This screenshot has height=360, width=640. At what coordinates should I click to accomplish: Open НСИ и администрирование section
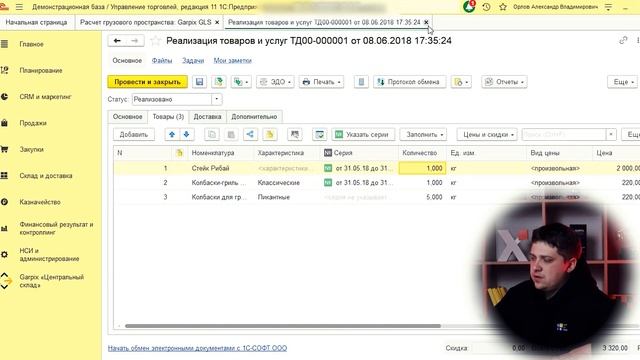(49, 255)
